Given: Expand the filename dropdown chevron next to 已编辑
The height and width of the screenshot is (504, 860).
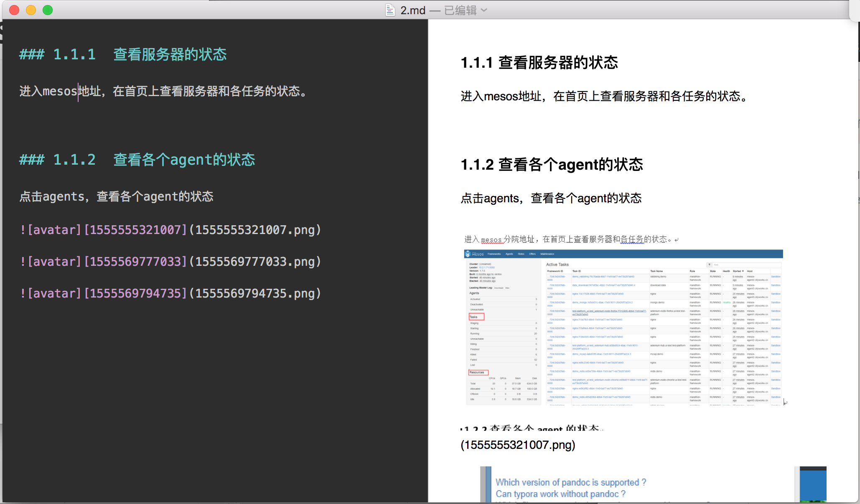Looking at the screenshot, I should pos(484,10).
